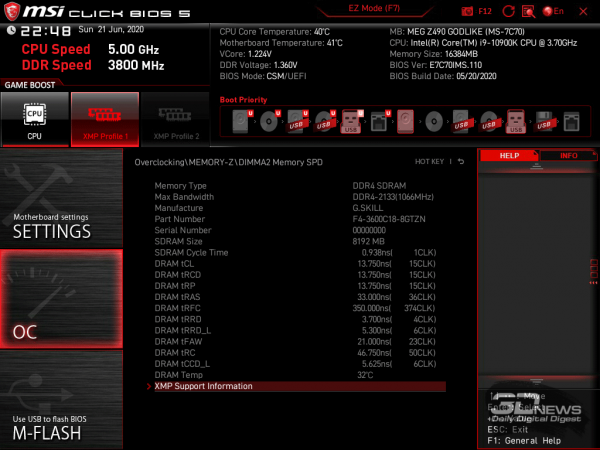Image resolution: width=600 pixels, height=450 pixels.
Task: Expand XMP Support Information
Action: [x=204, y=386]
